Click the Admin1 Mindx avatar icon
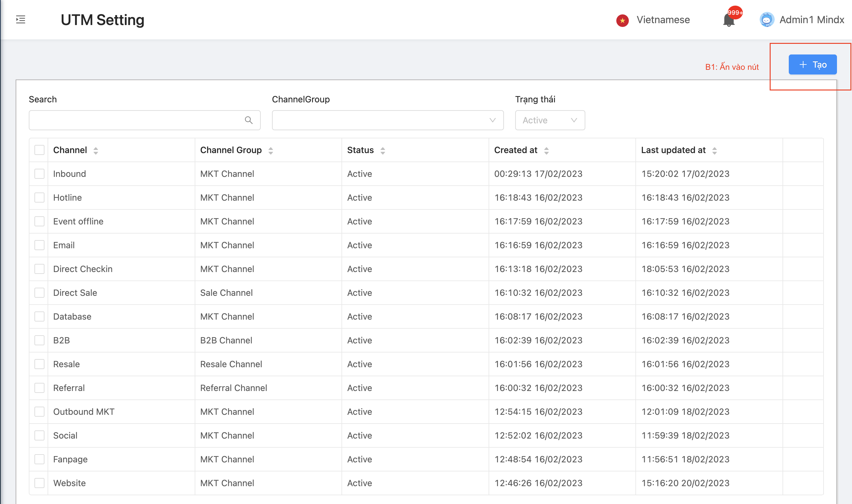Viewport: 852px width, 504px height. (x=767, y=20)
